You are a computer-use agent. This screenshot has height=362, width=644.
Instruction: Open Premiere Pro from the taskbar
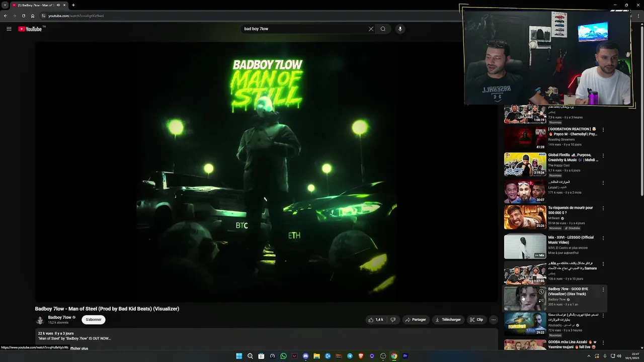click(405, 356)
